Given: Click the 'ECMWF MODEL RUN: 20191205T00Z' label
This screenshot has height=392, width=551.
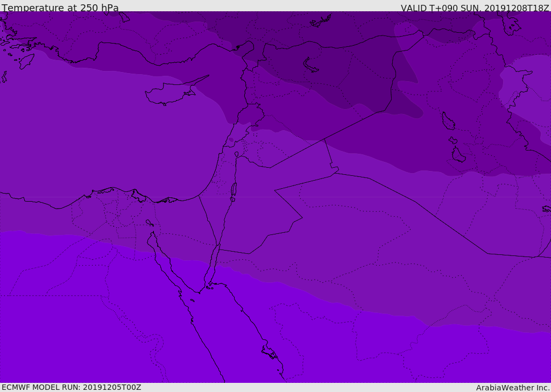Looking at the screenshot, I should pyautogui.click(x=72, y=387).
